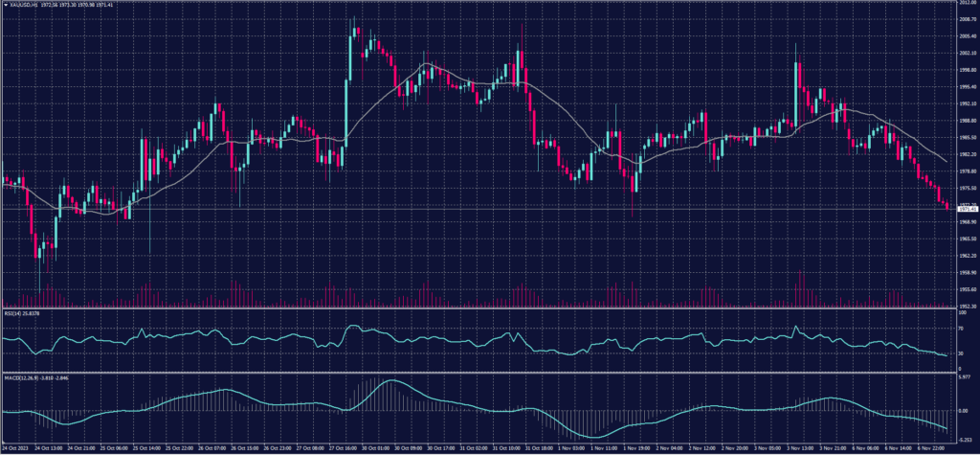
Task: Click the divider between price chart and RSI
Action: pyautogui.click(x=479, y=308)
